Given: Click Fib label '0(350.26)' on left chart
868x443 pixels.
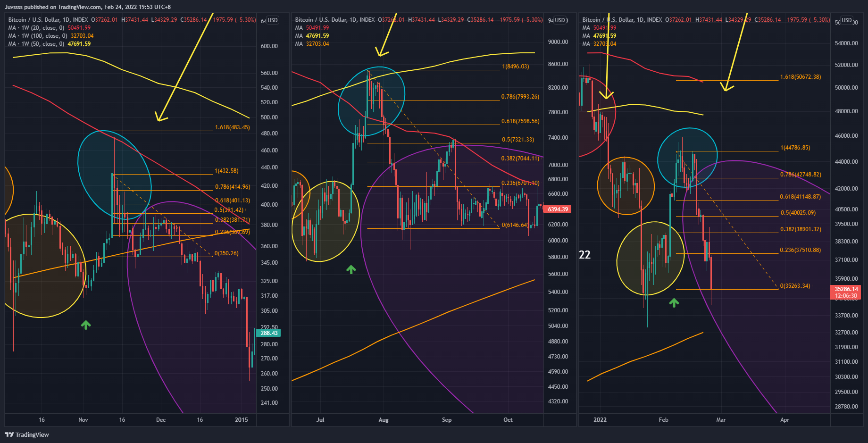Looking at the screenshot, I should click(226, 253).
